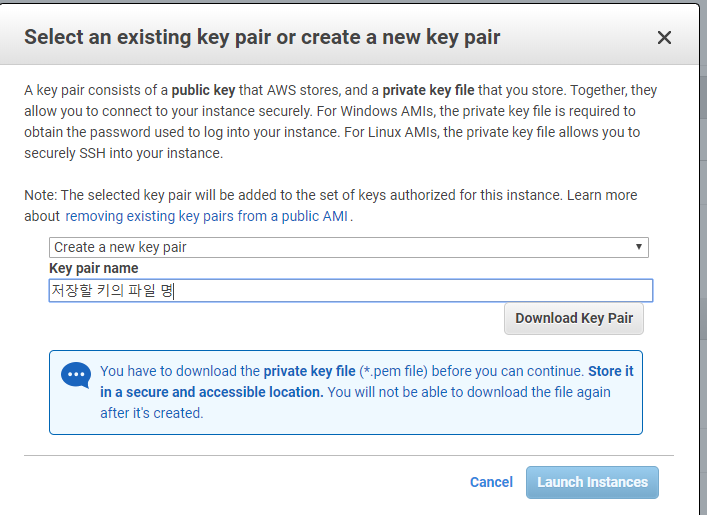707x515 pixels.
Task: Click the speech bubble info icon
Action: [76, 375]
